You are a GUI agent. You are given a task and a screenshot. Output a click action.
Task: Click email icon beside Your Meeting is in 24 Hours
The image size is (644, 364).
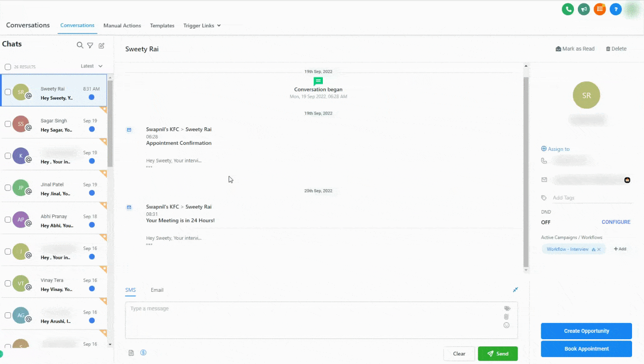[129, 207]
